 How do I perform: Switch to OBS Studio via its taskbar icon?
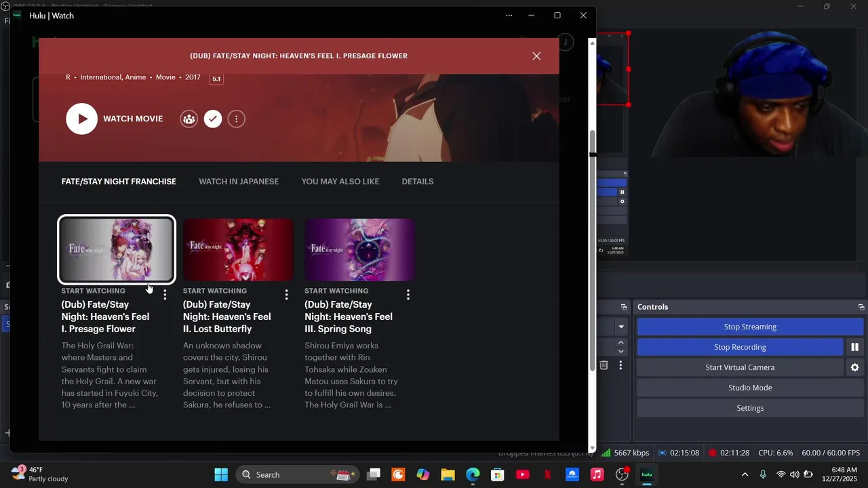point(622,474)
